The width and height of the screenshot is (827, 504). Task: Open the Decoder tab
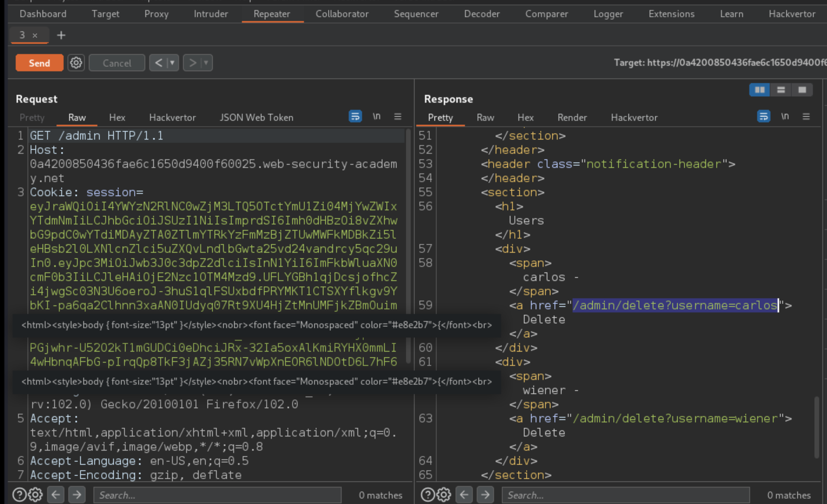pyautogui.click(x=482, y=14)
